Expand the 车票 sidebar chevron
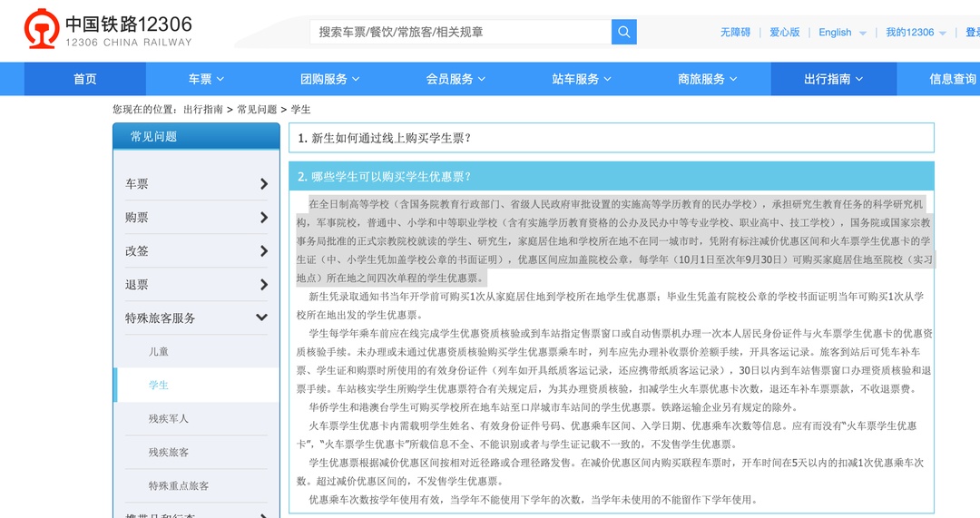This screenshot has width=980, height=518. click(x=264, y=184)
